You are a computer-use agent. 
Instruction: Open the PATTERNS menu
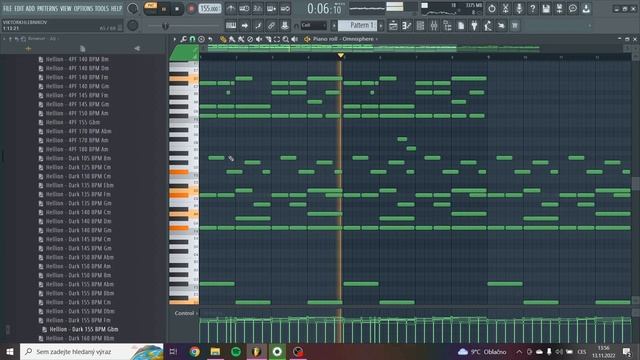[48, 9]
